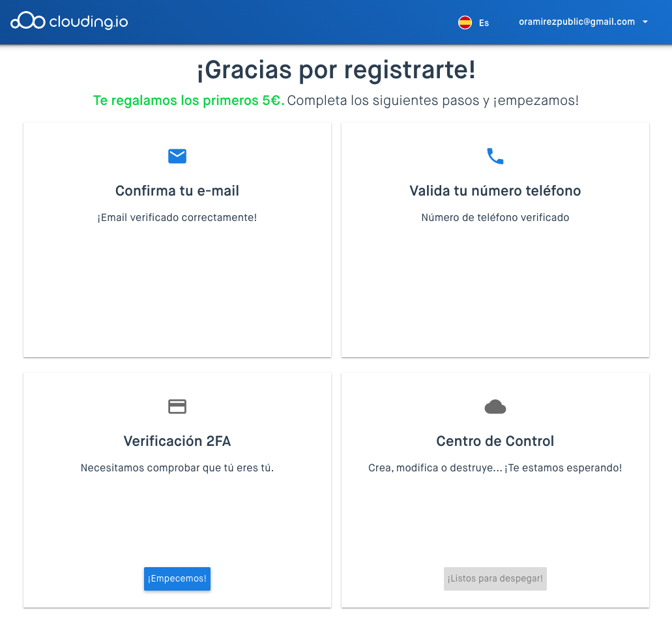Select the Spanish flag icon
The image size is (672, 618).
click(x=465, y=22)
